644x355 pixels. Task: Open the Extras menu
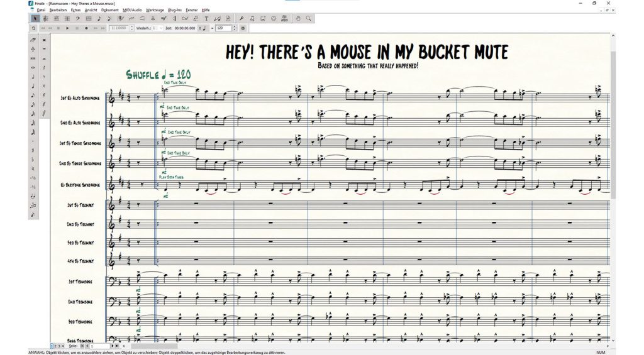[75, 10]
